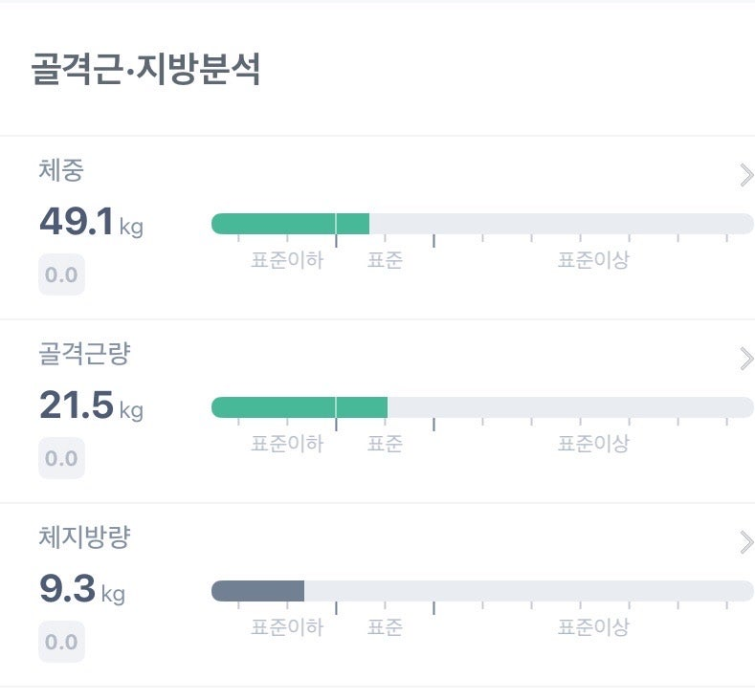755x700 pixels.
Task: Select the 9.3 kg body fat value
Action: [x=82, y=589]
